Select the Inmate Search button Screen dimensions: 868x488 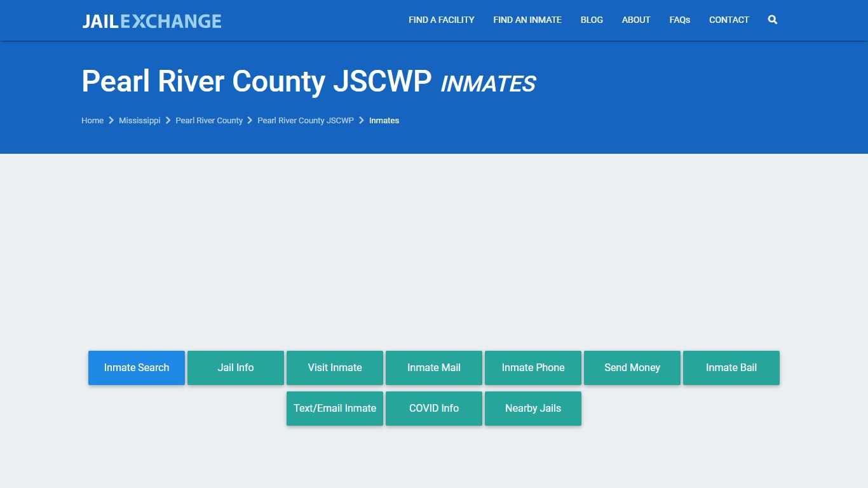tap(137, 368)
